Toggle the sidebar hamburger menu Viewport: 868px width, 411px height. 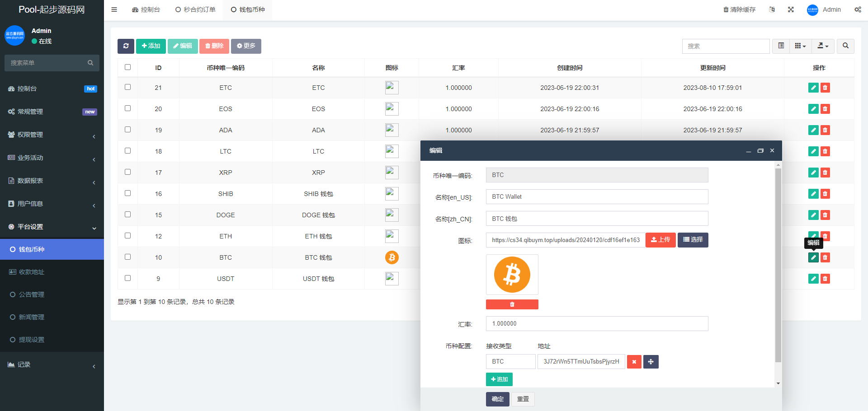114,9
